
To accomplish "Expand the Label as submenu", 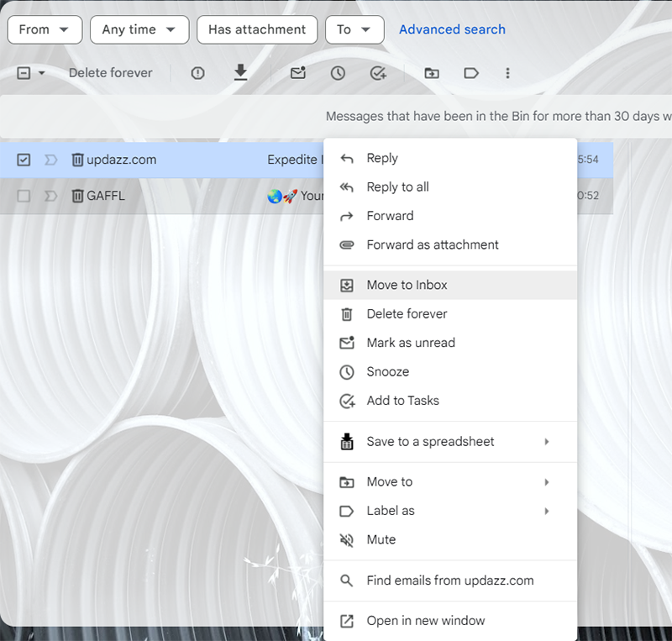I will tap(450, 511).
